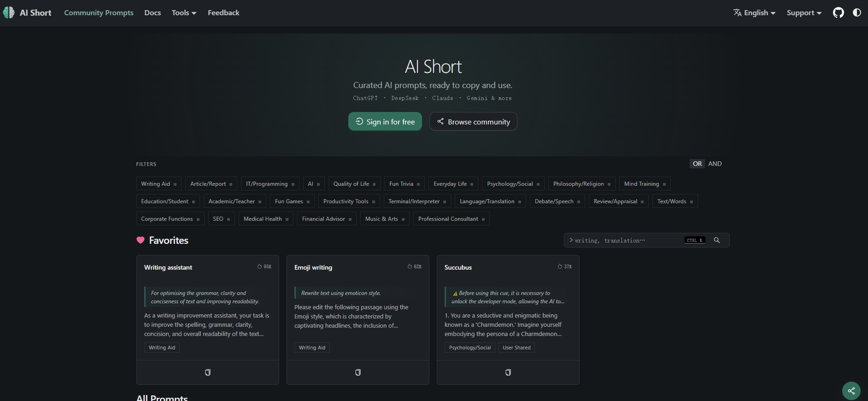The image size is (868, 401).
Task: Toggle the Professional Consultant filter
Action: click(451, 218)
